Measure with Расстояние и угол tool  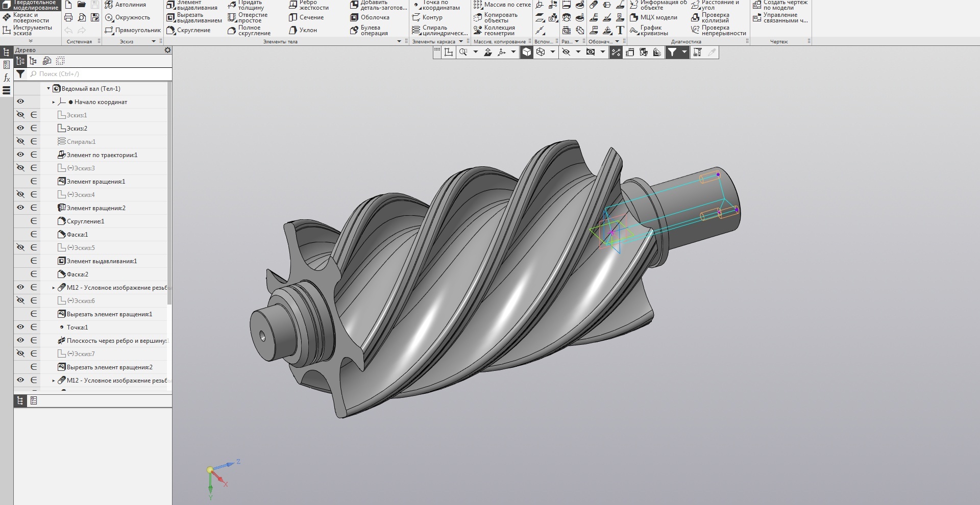pyautogui.click(x=715, y=5)
